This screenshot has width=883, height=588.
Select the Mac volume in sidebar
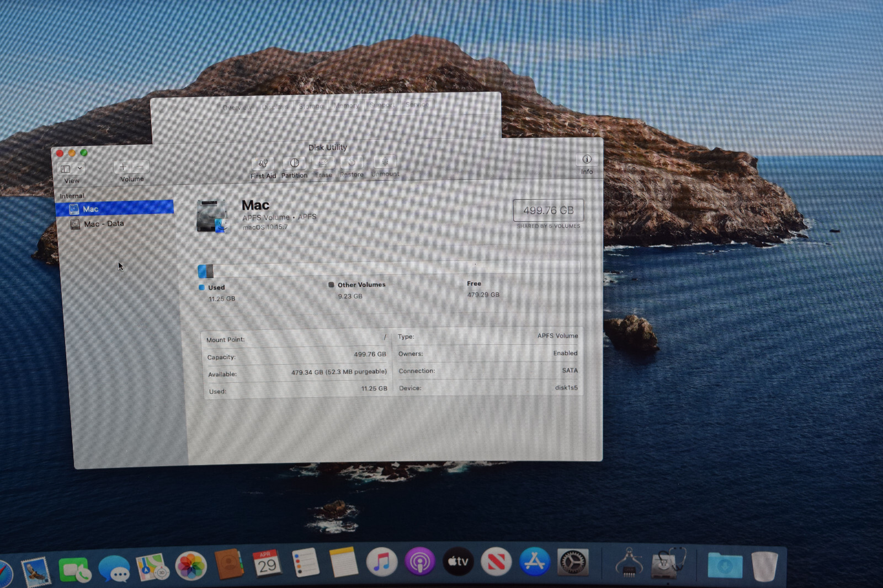pos(115,208)
